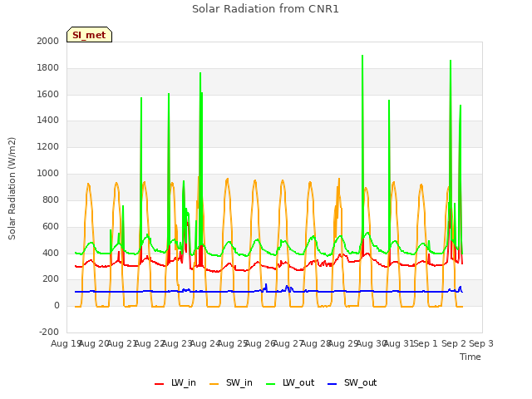Click the LW_in legend entry

click(x=175, y=382)
